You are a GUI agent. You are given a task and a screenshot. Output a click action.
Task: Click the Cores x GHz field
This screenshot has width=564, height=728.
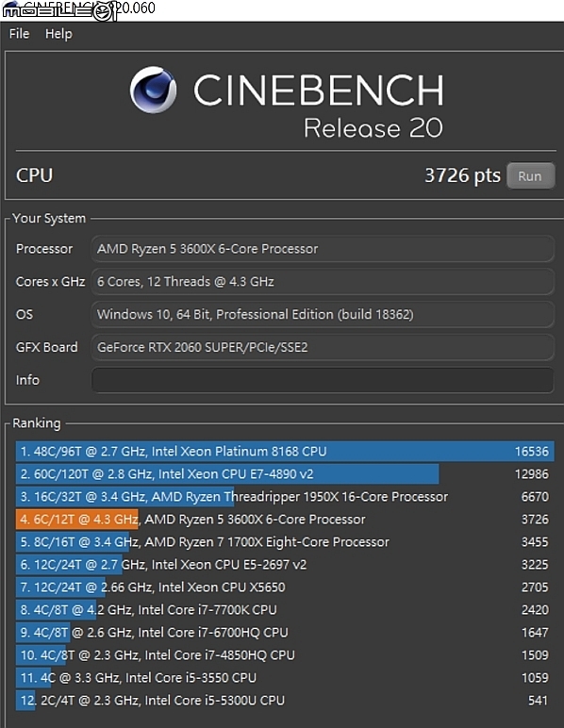323,282
